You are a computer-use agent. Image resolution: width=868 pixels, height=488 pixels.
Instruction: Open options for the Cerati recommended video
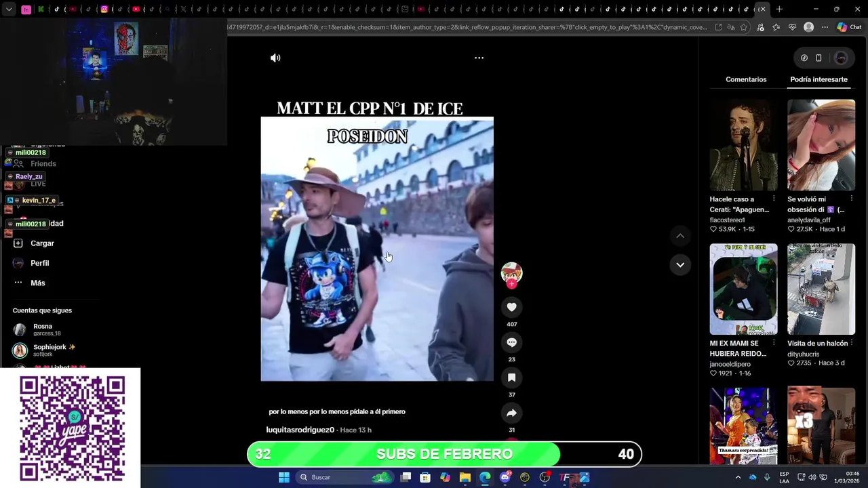[x=774, y=199]
